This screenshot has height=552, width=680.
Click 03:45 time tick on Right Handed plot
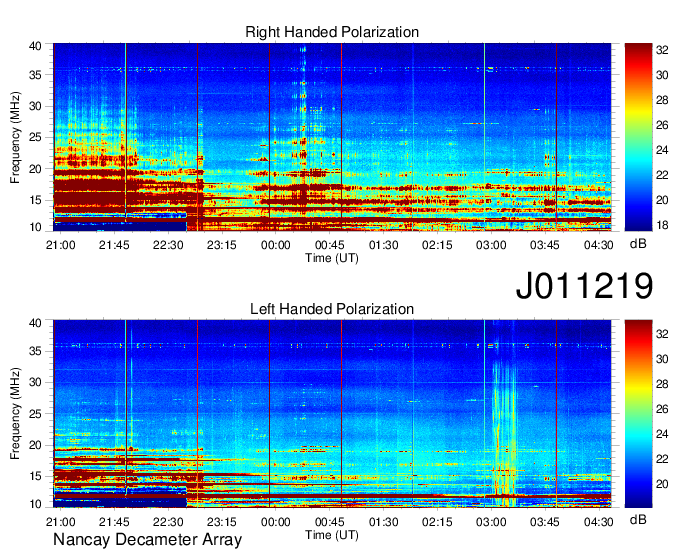545,245
